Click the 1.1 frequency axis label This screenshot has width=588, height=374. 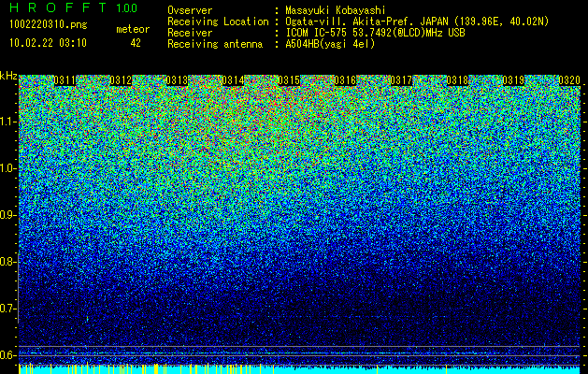[x=7, y=122]
